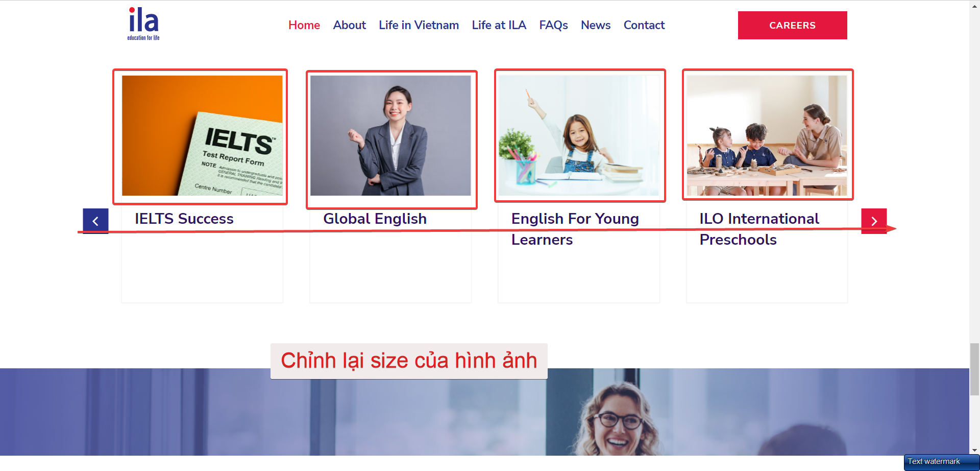Open the Home menu item
Viewport: 980px width, 471px height.
[304, 25]
